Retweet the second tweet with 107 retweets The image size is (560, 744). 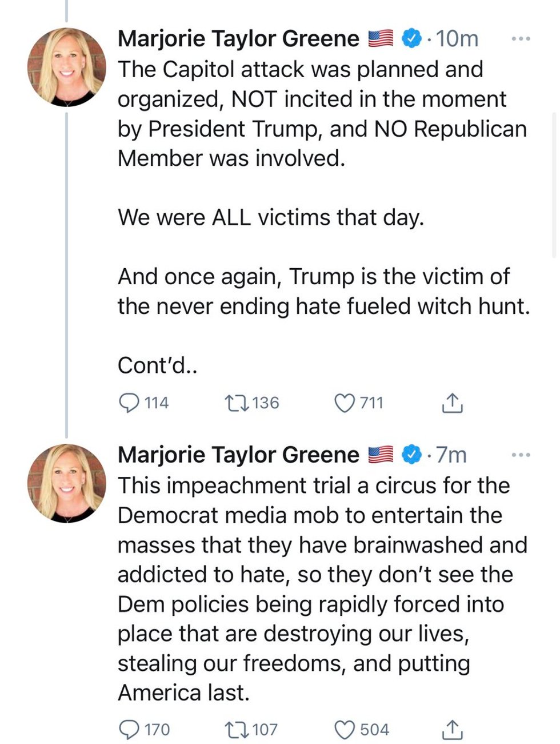point(237,729)
